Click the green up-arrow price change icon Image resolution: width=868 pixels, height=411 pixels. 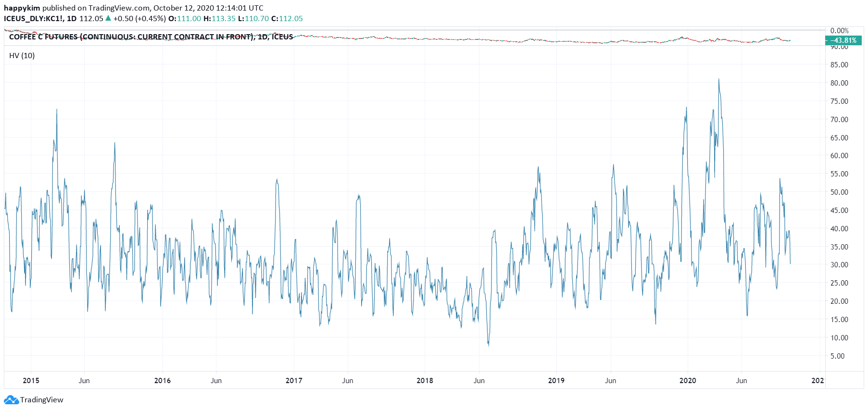[x=108, y=18]
